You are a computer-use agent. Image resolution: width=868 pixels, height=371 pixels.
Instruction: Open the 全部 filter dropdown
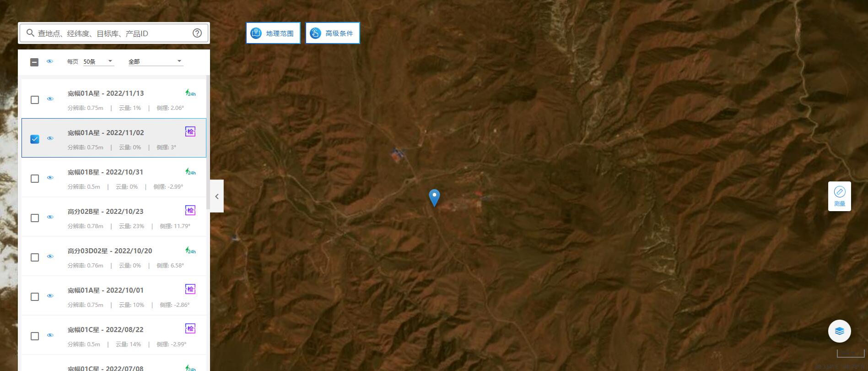[x=156, y=61]
